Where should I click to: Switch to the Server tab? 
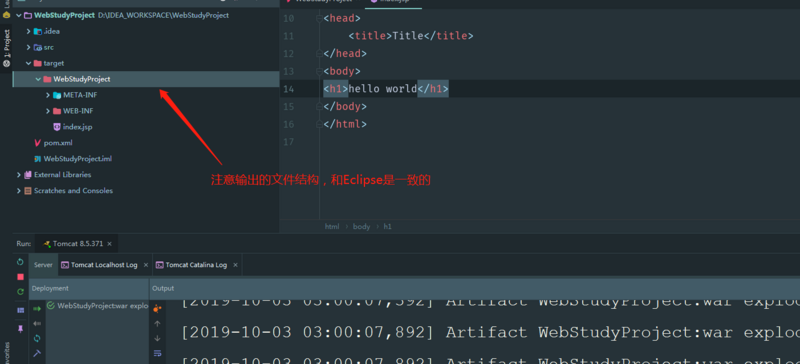click(x=43, y=265)
